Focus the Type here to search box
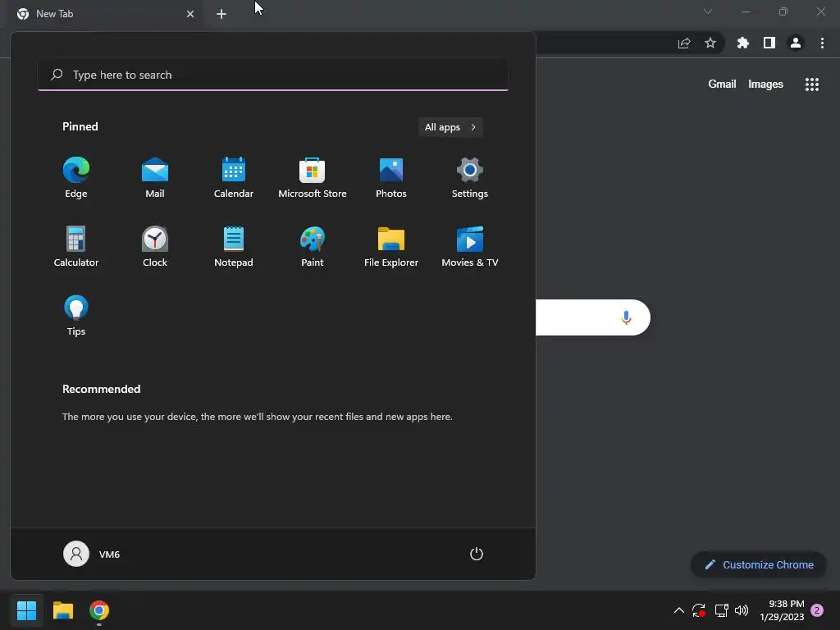The image size is (840, 630). [273, 75]
